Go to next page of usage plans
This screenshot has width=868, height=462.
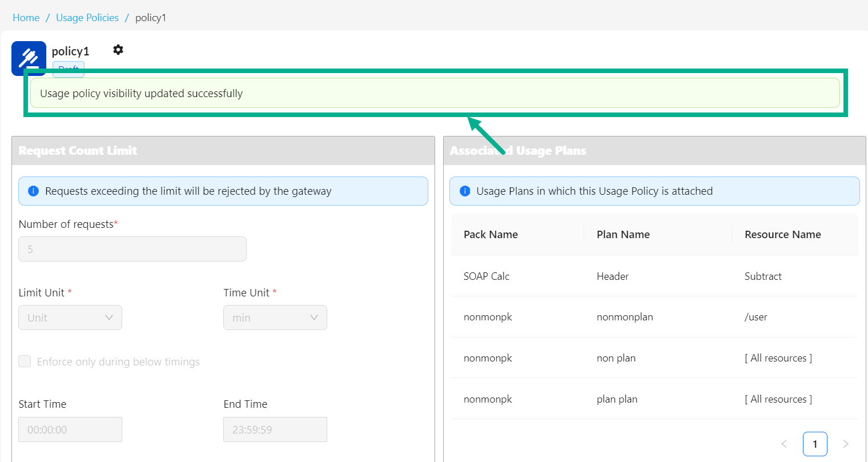[x=846, y=444]
